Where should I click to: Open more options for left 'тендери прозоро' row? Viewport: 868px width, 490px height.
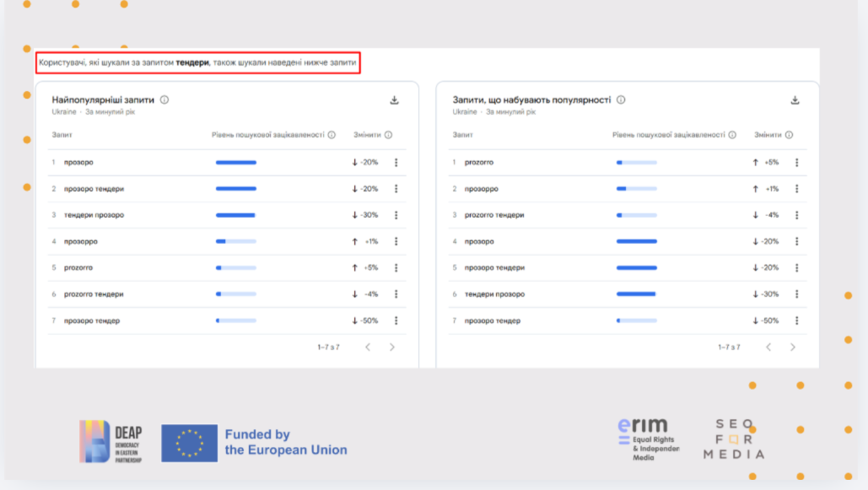(x=396, y=215)
